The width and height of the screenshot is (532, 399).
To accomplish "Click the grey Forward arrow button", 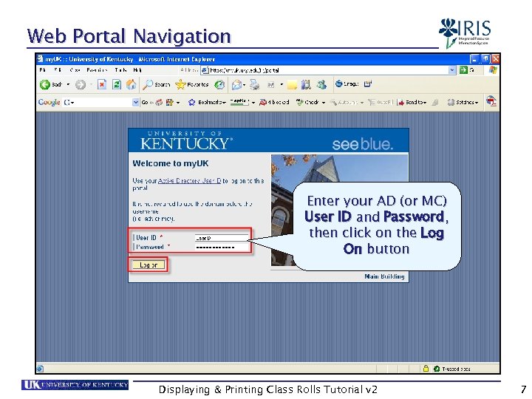I will click(x=81, y=84).
